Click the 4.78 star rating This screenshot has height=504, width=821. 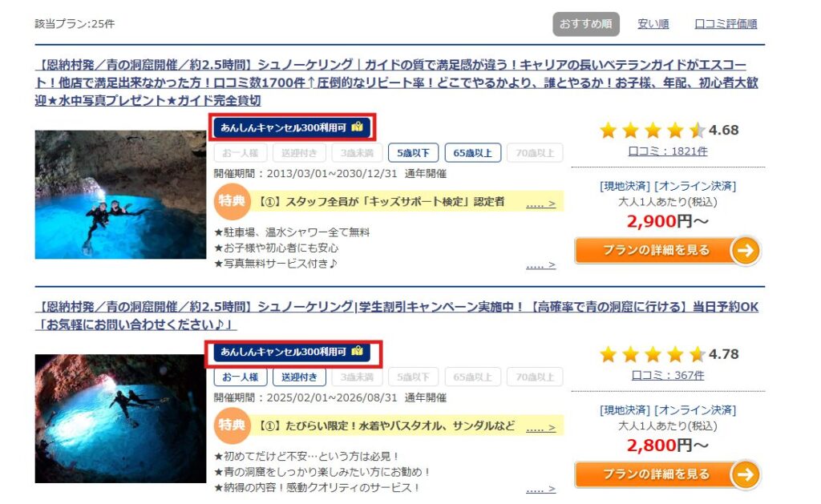(x=668, y=354)
